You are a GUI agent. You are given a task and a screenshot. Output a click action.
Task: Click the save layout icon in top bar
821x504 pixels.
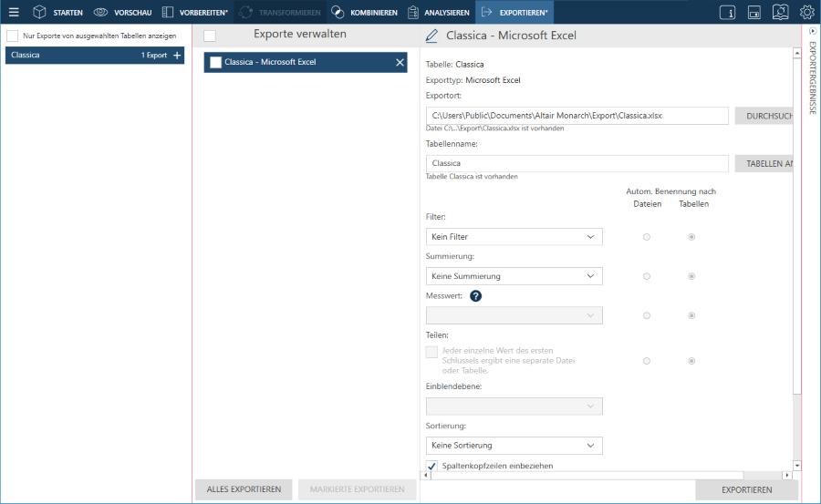point(754,13)
